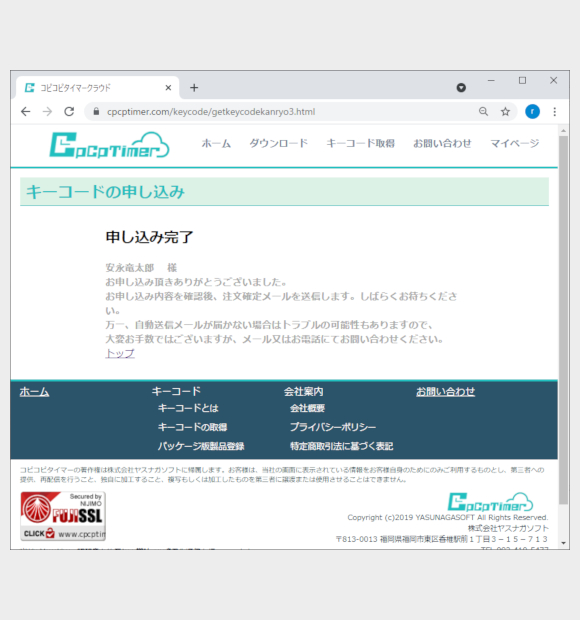This screenshot has width=580, height=620.
Task: Click the round dropdown icon in tab strip
Action: click(461, 88)
